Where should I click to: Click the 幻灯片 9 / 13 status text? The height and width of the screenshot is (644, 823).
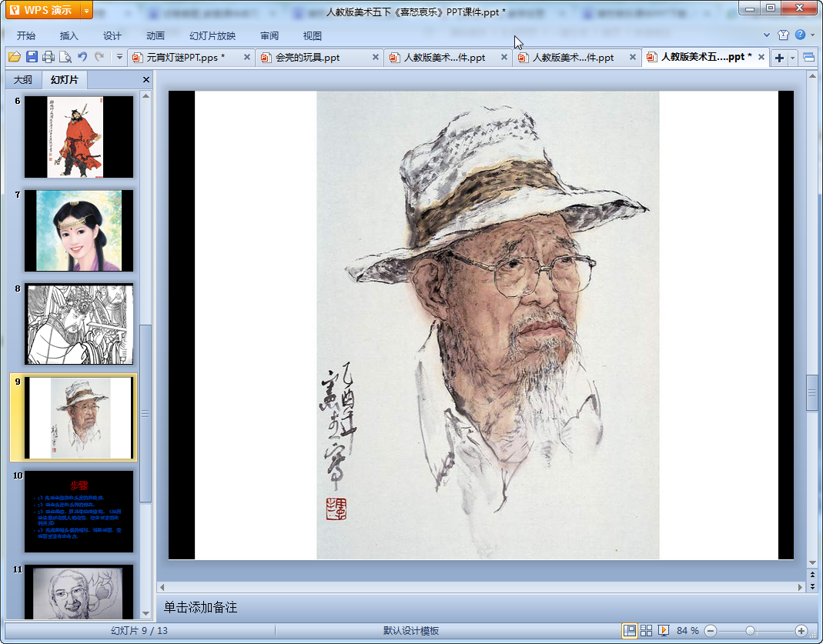coord(139,630)
